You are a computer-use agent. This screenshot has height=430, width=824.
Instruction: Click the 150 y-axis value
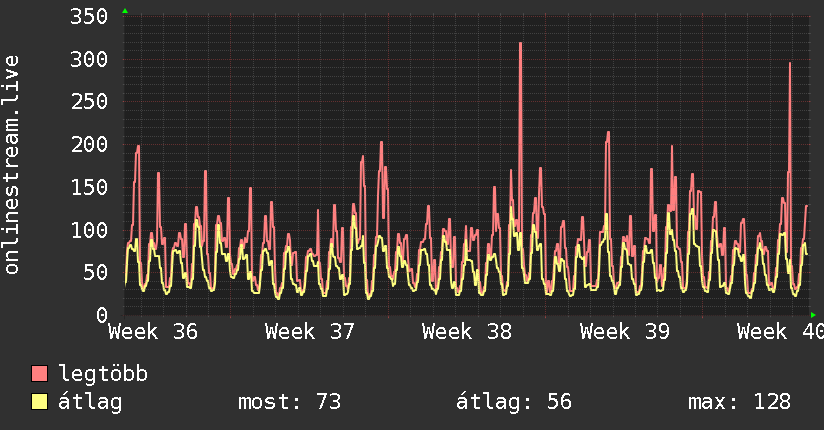[x=89, y=188]
